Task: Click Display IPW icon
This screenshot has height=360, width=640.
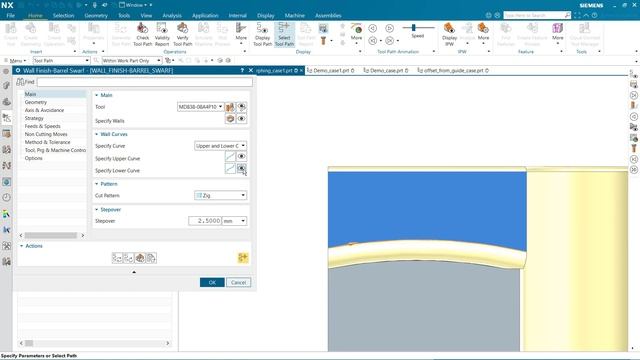Action: point(449,29)
